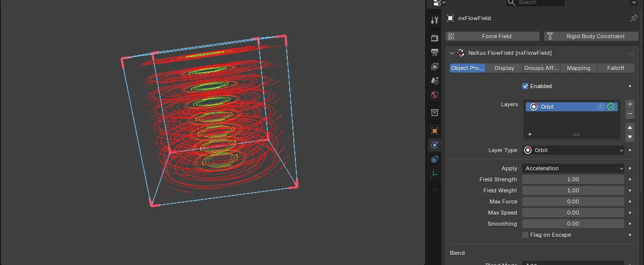Viewport: 644px width, 265px height.
Task: Open the Scene properties tab icon
Action: coord(435,81)
